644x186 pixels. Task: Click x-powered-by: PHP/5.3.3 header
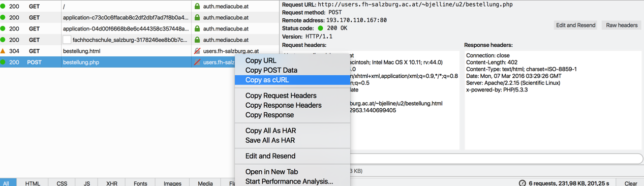497,90
